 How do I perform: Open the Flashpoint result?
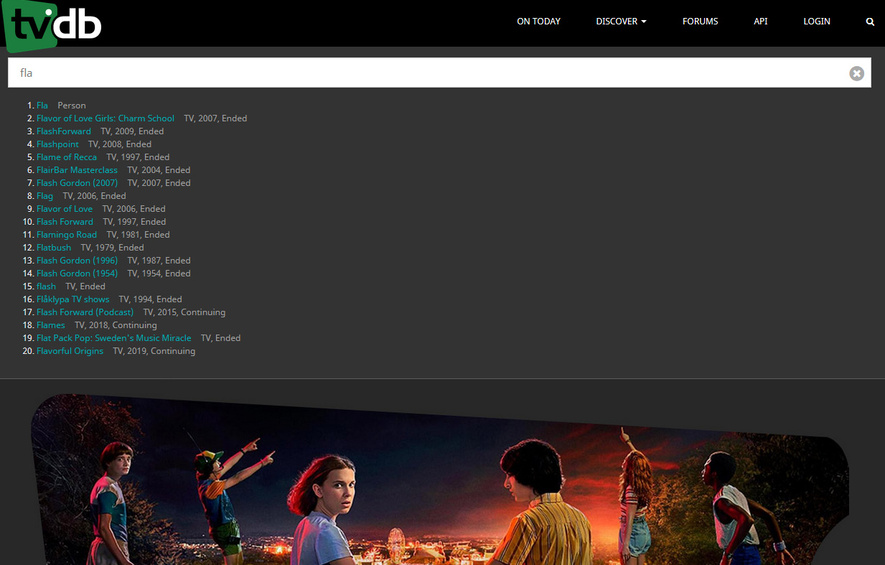(58, 144)
